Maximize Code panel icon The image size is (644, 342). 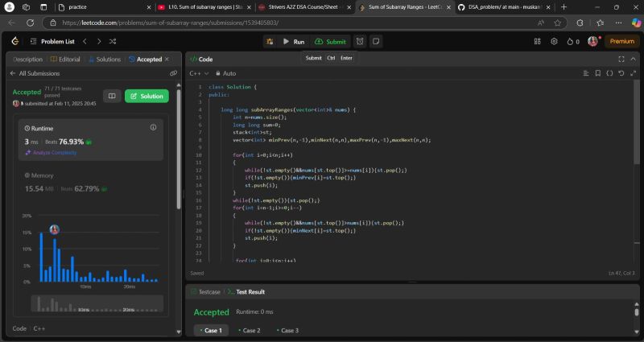click(621, 59)
